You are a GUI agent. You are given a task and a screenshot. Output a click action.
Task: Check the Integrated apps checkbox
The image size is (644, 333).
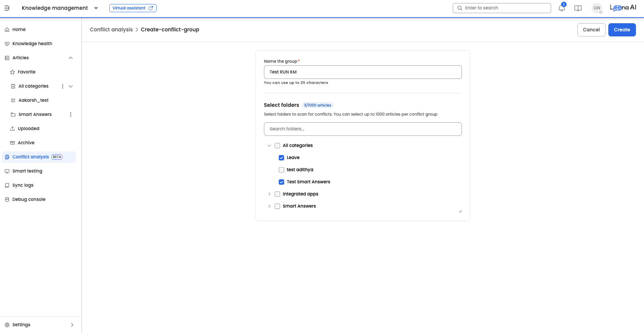point(277,194)
